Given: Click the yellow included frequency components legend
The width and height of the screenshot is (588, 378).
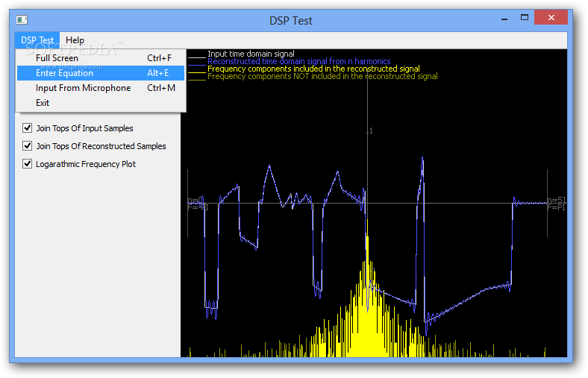Looking at the screenshot, I should pyautogui.click(x=313, y=69).
